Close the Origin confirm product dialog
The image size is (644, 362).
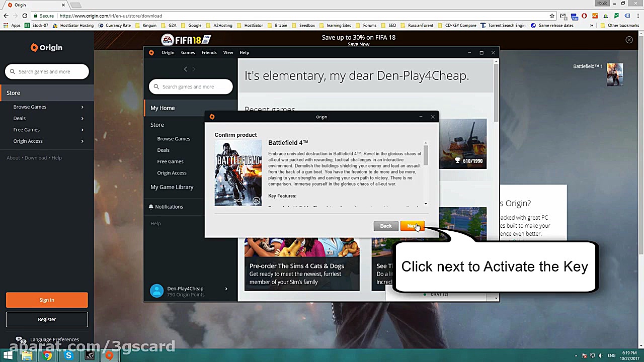tap(433, 117)
